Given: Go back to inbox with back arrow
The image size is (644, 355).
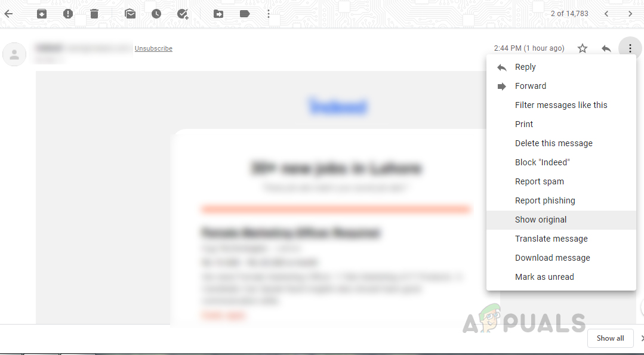Looking at the screenshot, I should pyautogui.click(x=8, y=14).
